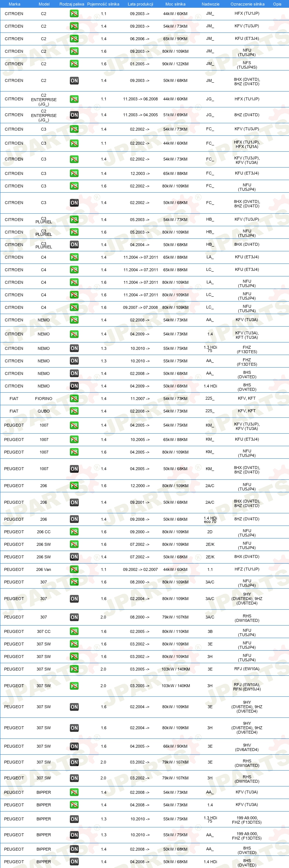Click the 66kW / 90KM power cell
This screenshot has width=289, height=868.
[x=176, y=746]
